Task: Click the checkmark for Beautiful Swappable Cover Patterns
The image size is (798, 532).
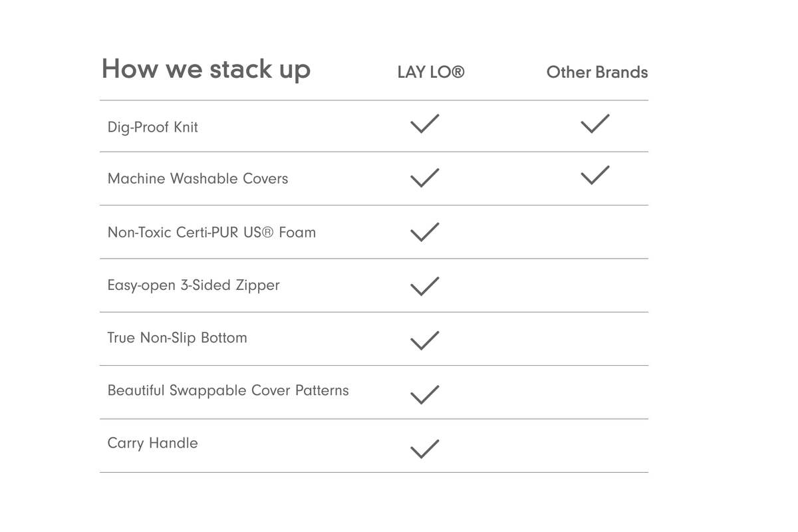Action: 425,394
